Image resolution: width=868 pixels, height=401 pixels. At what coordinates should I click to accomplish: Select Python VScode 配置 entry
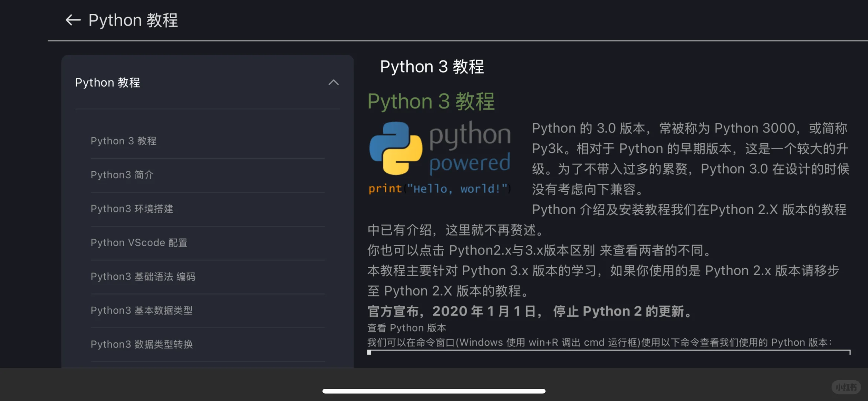pyautogui.click(x=139, y=242)
